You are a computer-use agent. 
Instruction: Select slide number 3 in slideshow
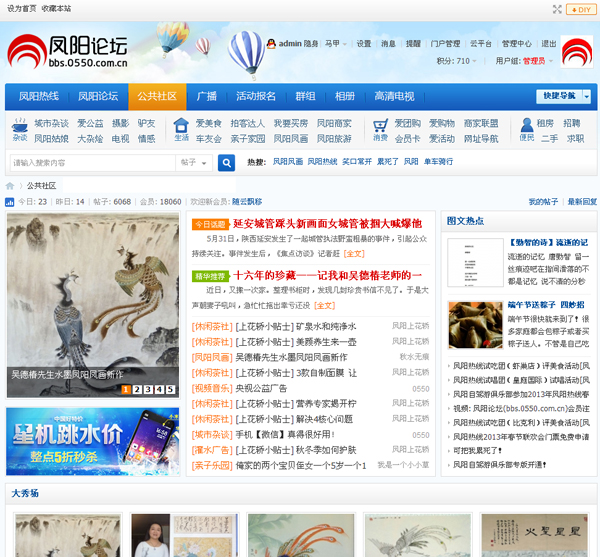(148, 389)
